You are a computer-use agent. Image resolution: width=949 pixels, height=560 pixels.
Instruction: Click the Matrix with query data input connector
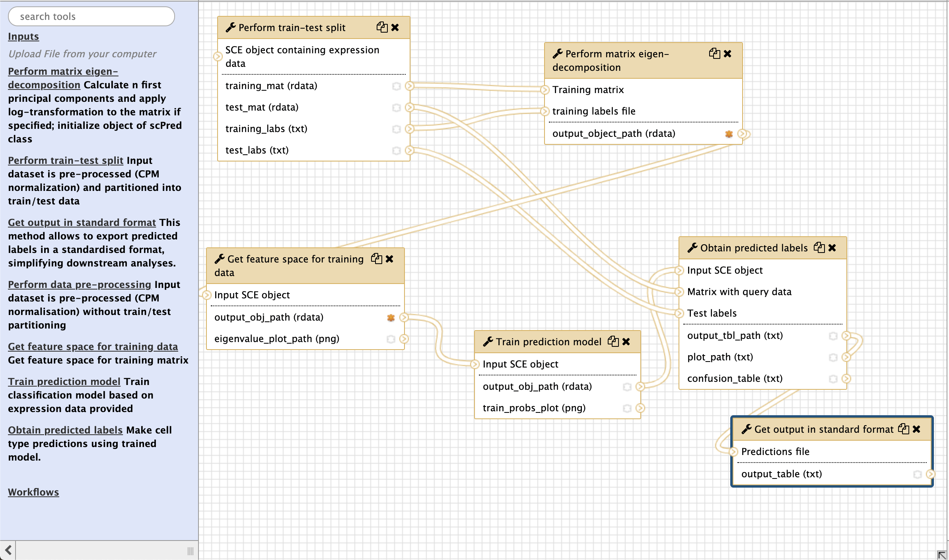coord(679,292)
